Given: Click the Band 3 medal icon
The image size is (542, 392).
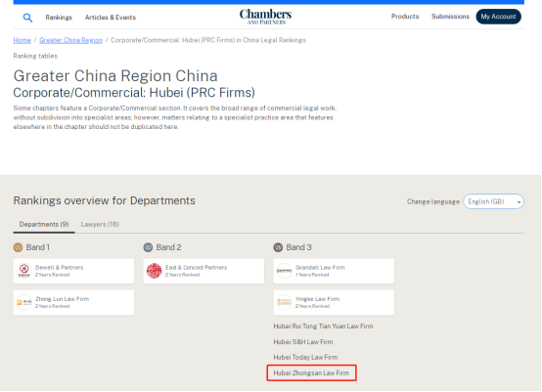Looking at the screenshot, I should (x=278, y=247).
